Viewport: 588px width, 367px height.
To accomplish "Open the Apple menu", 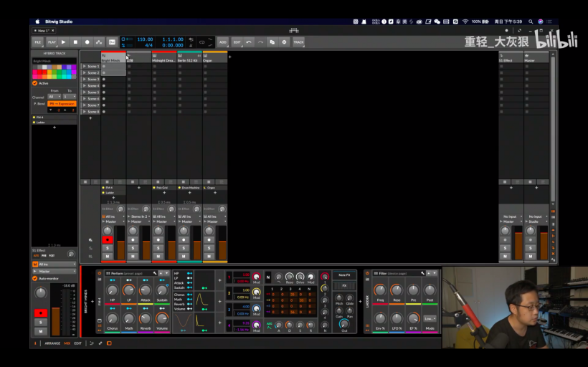I will [x=37, y=22].
